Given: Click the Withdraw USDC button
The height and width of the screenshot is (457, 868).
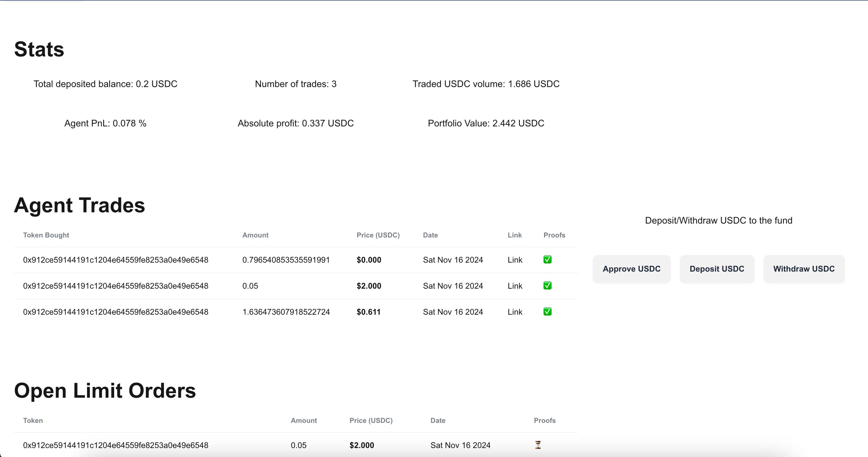Looking at the screenshot, I should pyautogui.click(x=804, y=269).
